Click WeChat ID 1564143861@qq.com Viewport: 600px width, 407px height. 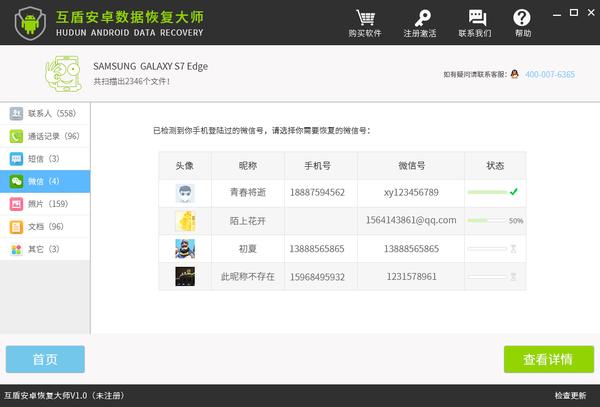click(x=411, y=220)
